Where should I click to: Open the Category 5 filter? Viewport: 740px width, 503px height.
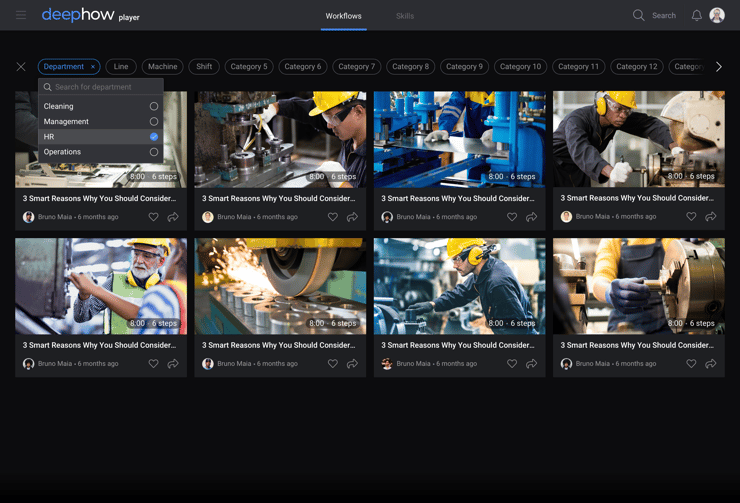coord(249,67)
